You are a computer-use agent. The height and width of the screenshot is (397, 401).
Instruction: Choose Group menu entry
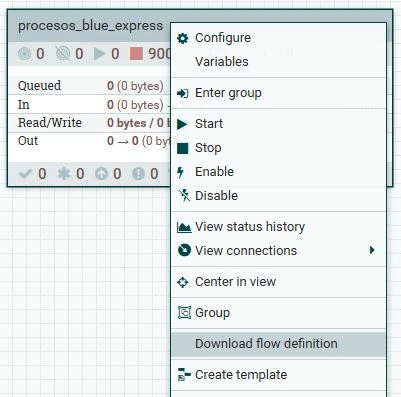click(x=279, y=313)
